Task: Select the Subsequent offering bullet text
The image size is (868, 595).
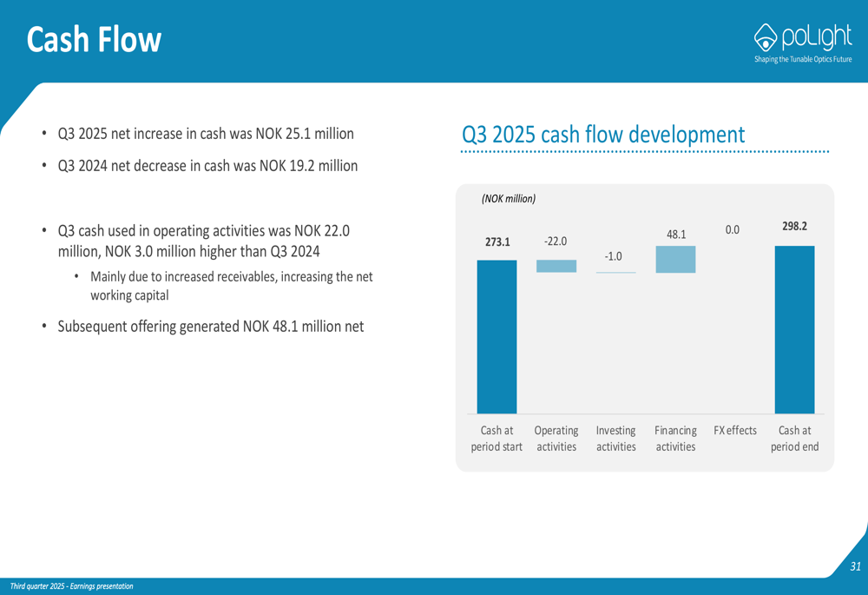Action: coord(210,327)
